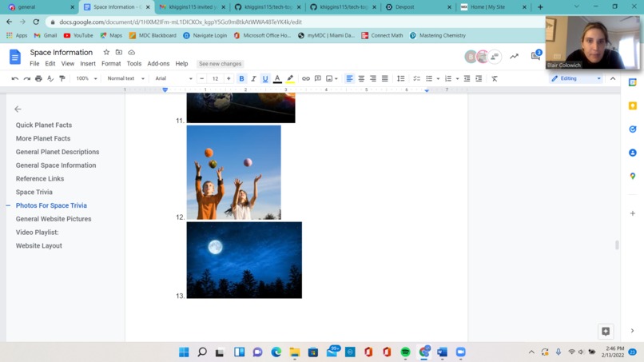644x362 pixels.
Task: Open the Devpost browser tab
Action: point(418,7)
